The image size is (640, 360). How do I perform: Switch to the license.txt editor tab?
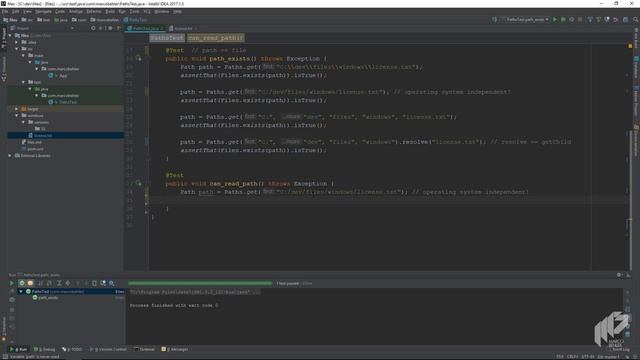[x=182, y=29]
